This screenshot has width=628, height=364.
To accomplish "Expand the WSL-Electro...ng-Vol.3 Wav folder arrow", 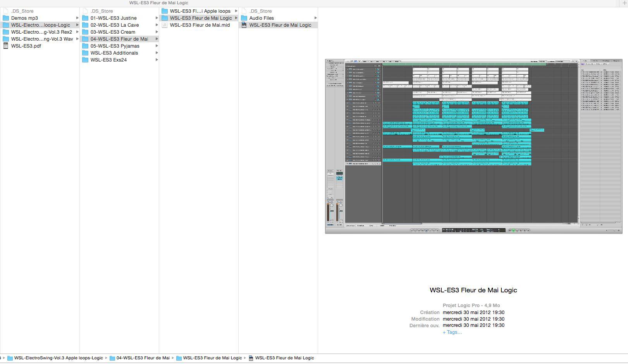I will pos(77,39).
